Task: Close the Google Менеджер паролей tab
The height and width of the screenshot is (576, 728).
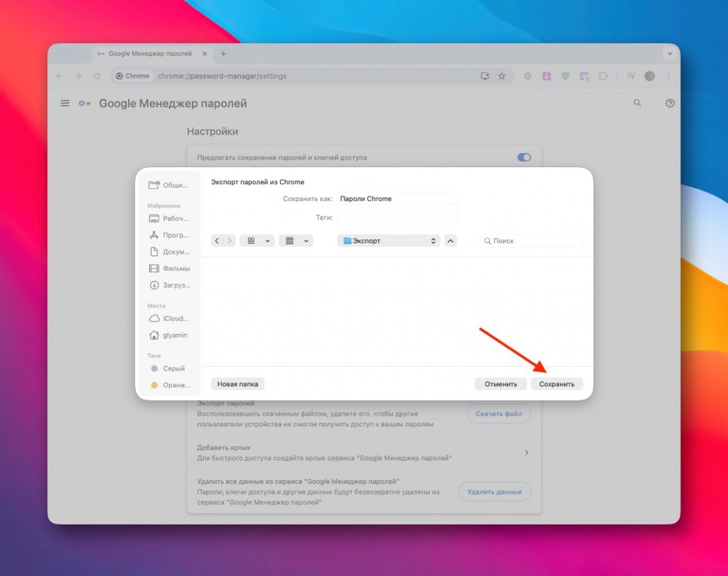Action: pos(205,54)
